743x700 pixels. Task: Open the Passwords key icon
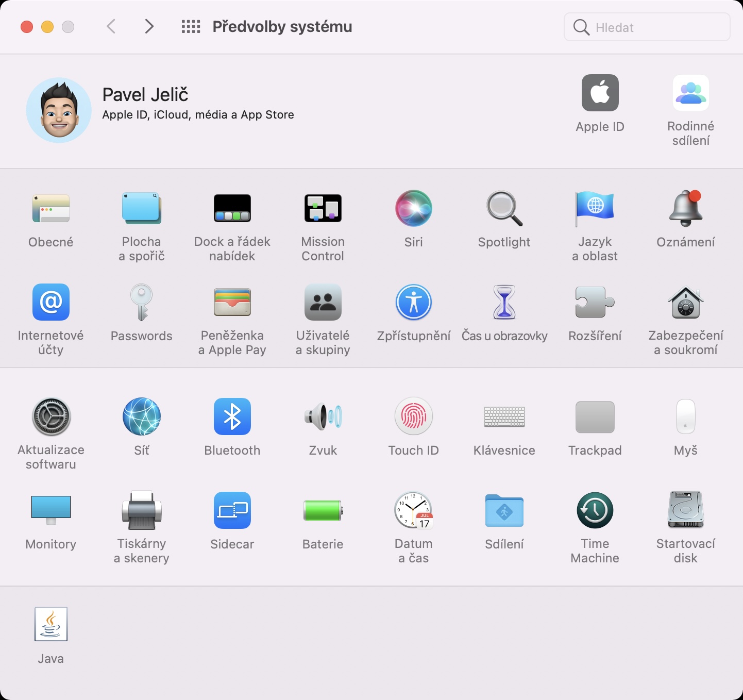pos(142,302)
